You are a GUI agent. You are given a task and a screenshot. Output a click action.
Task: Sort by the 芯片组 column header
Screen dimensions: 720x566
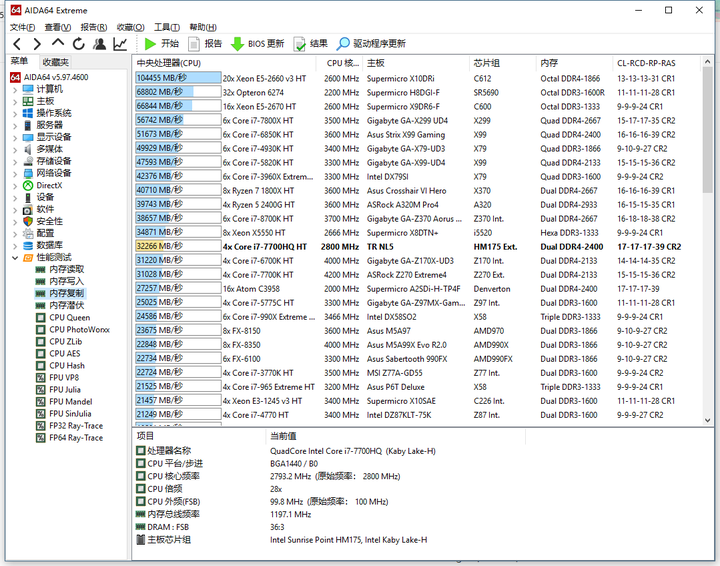(503, 63)
